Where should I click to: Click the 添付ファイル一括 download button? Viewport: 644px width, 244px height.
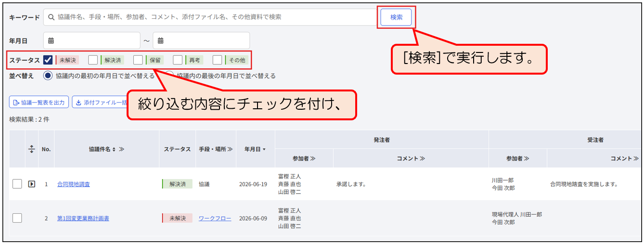[x=100, y=103]
